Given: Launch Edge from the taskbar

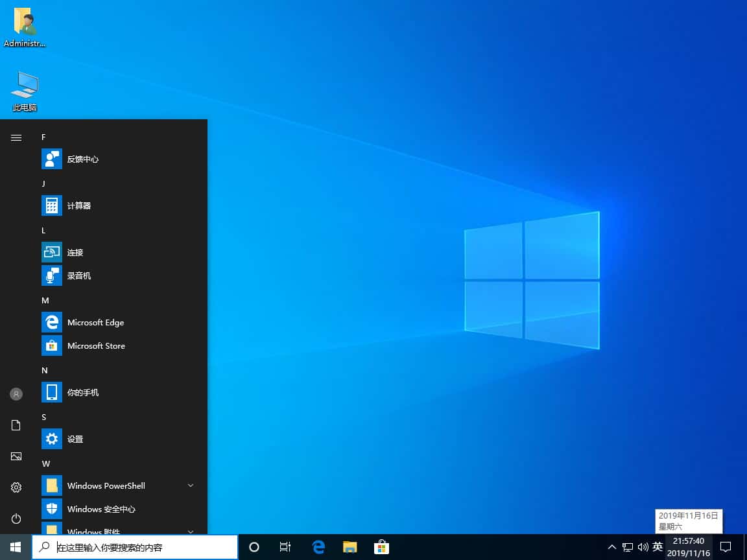Looking at the screenshot, I should [x=318, y=547].
